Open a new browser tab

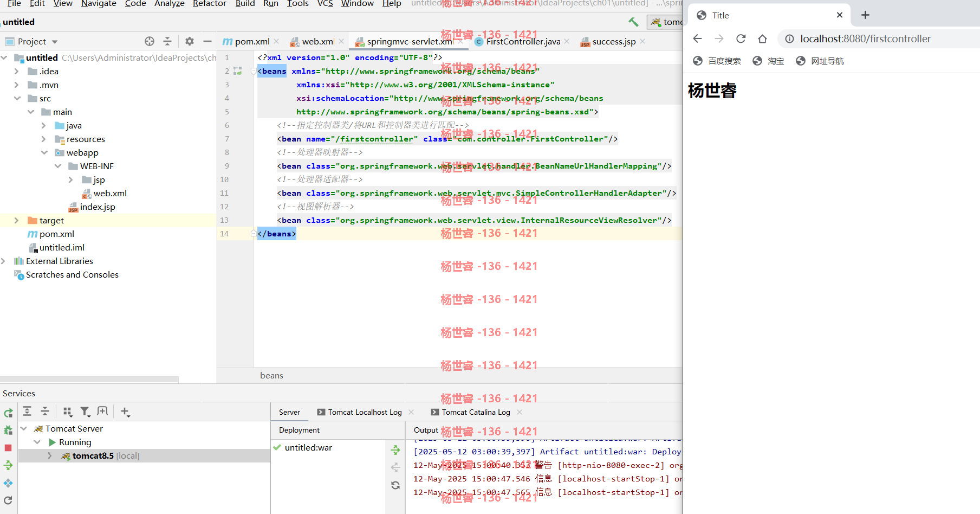[x=865, y=15]
